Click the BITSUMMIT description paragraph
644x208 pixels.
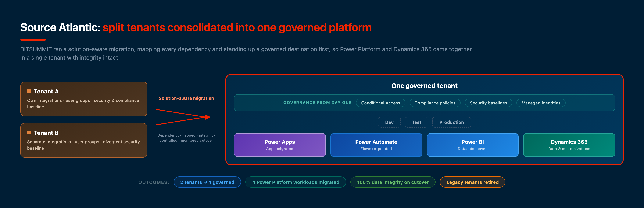tap(246, 53)
